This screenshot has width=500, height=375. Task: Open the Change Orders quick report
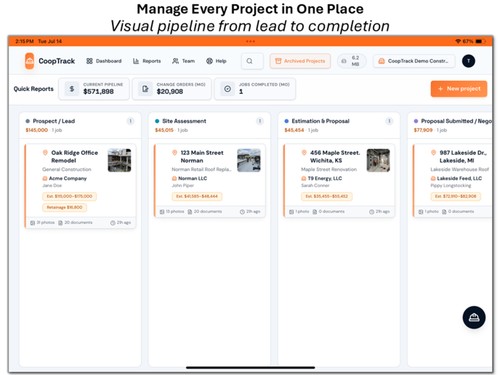pyautogui.click(x=172, y=89)
